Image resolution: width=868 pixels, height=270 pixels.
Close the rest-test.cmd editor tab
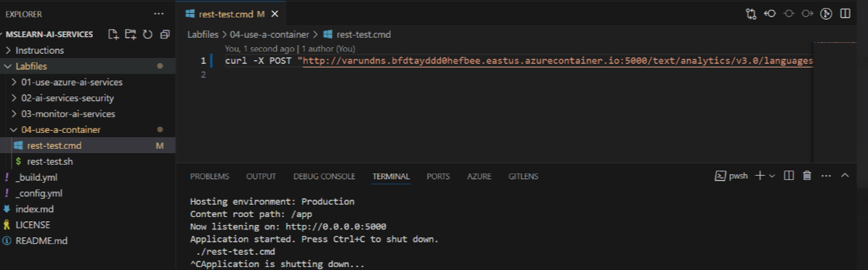(275, 14)
